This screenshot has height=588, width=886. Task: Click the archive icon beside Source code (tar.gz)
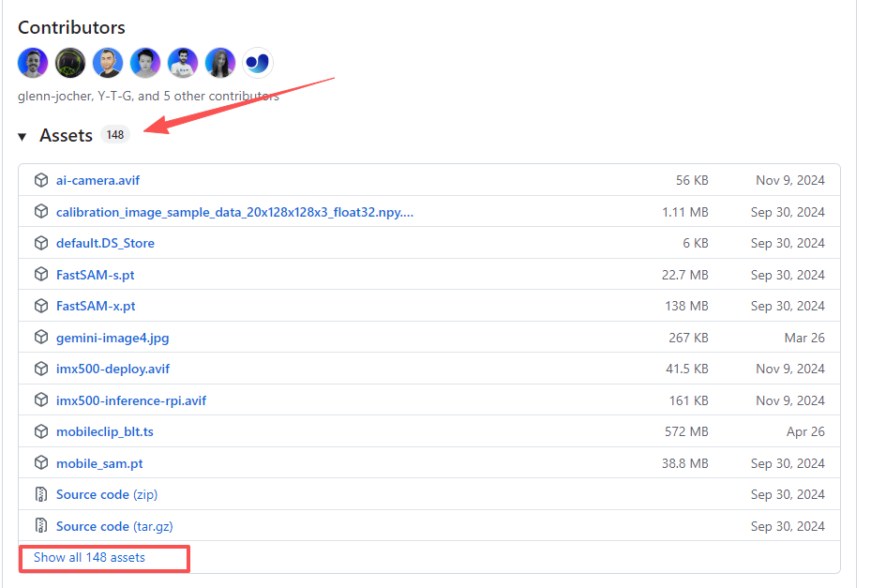[41, 526]
